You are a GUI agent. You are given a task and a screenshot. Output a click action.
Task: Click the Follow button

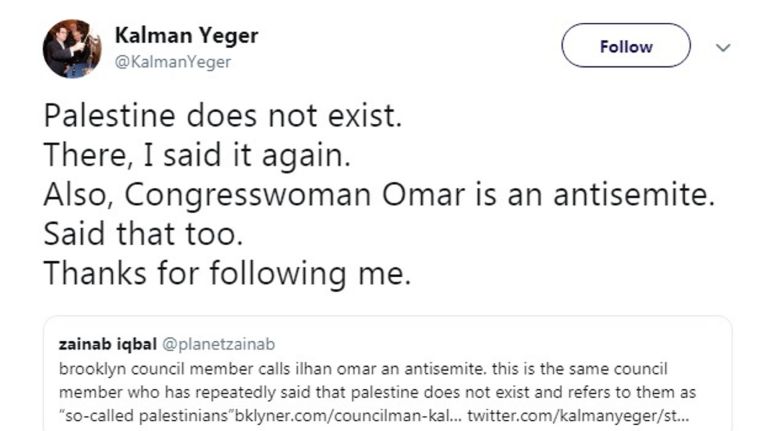click(x=625, y=46)
